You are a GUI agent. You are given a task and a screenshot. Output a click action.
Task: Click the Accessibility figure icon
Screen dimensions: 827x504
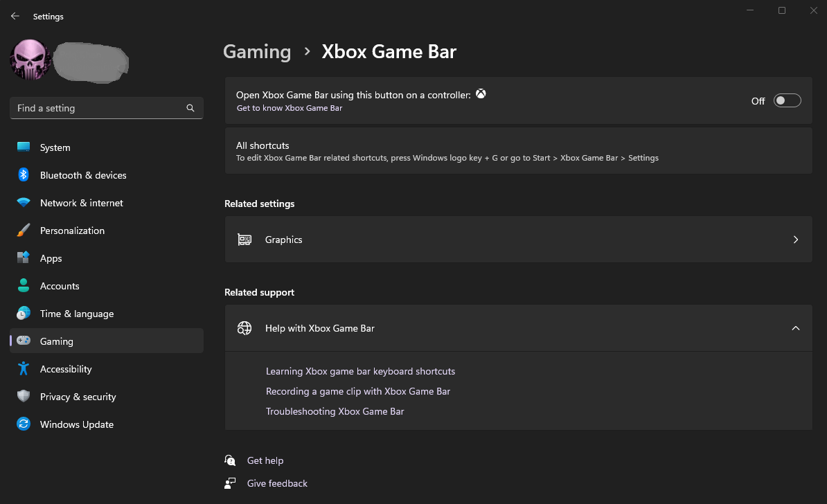[x=24, y=368]
